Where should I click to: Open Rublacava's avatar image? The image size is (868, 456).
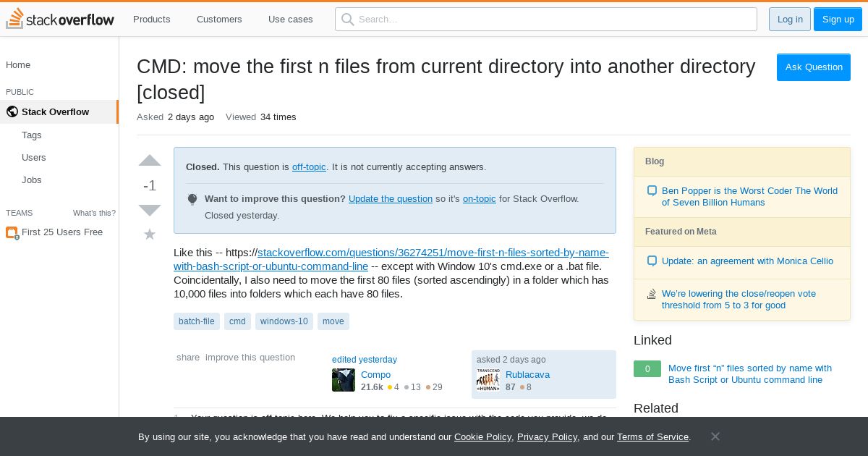(x=488, y=380)
